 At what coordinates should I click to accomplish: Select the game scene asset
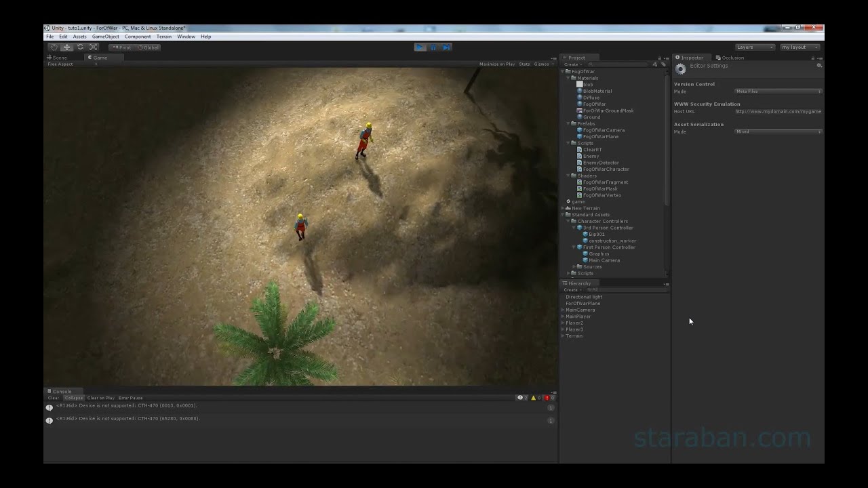(575, 202)
